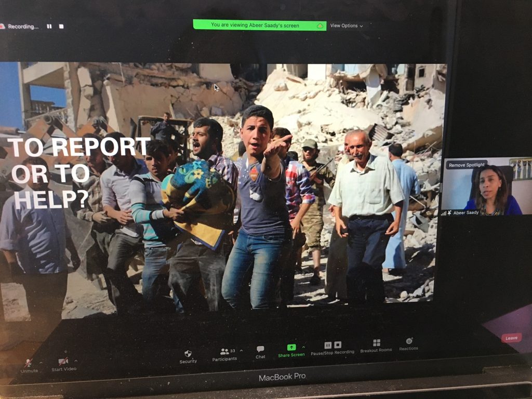Viewport: 532px width, 399px height.
Task: Start Video with the camera icon
Action: tap(63, 364)
